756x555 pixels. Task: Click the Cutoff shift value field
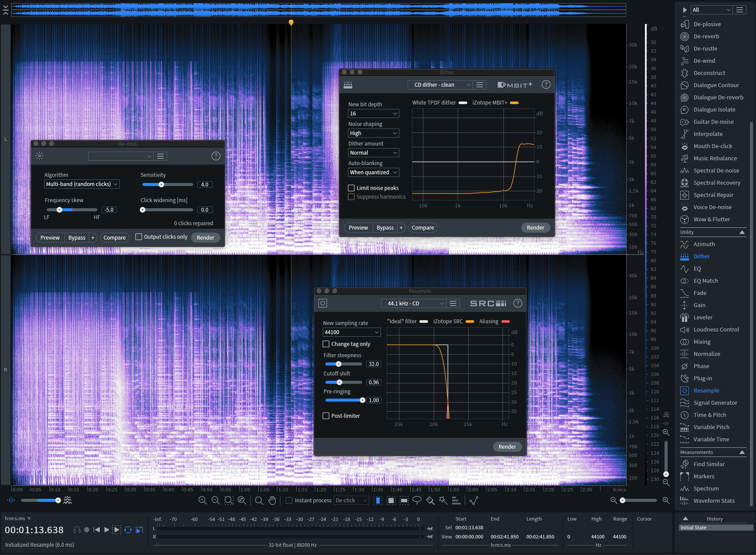tap(374, 382)
